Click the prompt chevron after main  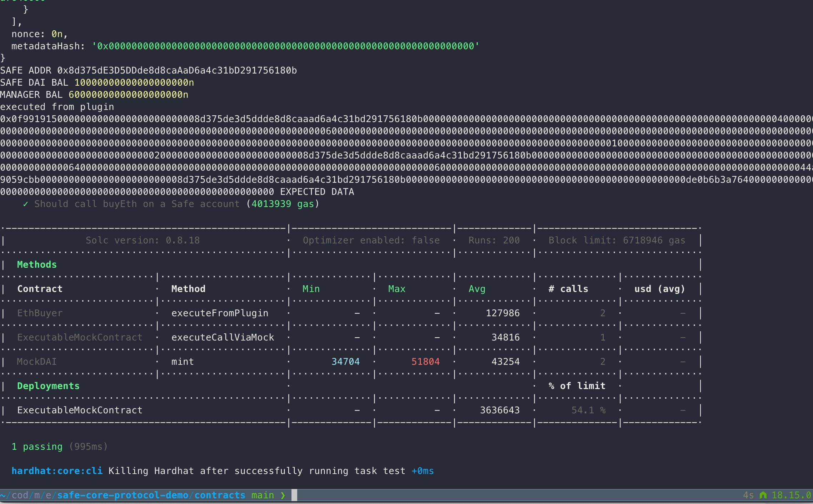[283, 495]
